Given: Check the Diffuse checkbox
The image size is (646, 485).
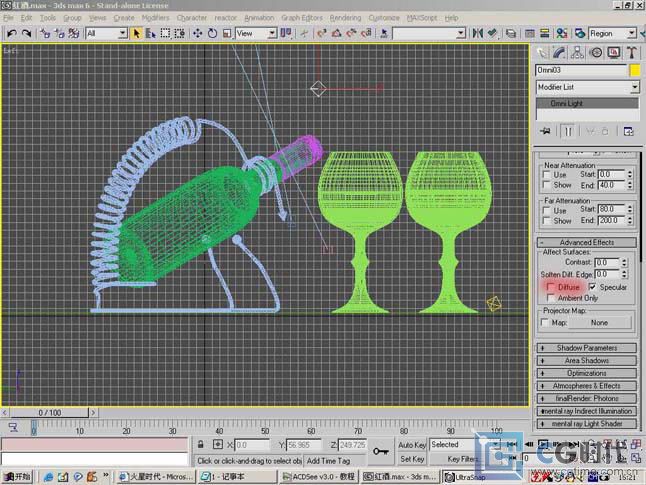Looking at the screenshot, I should (x=551, y=287).
